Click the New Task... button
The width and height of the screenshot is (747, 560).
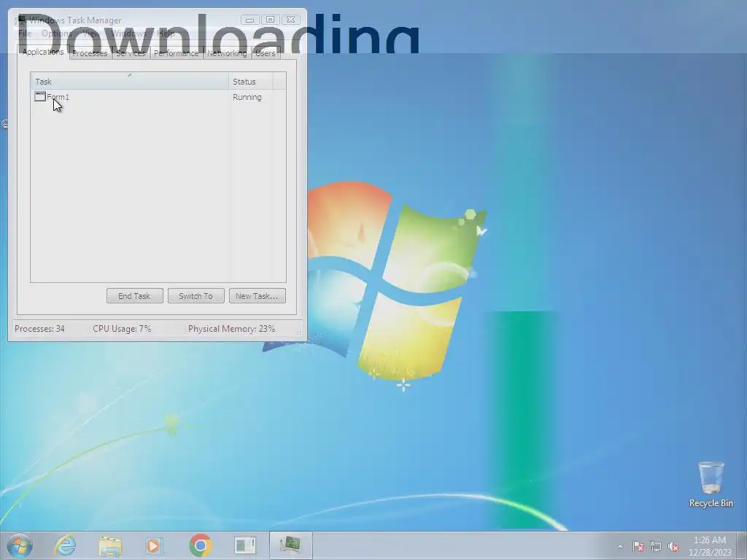258,296
